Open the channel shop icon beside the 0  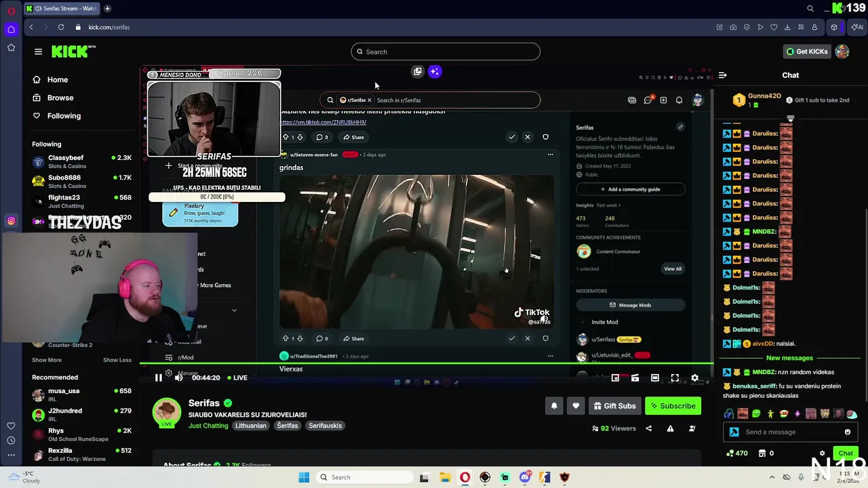click(762, 453)
